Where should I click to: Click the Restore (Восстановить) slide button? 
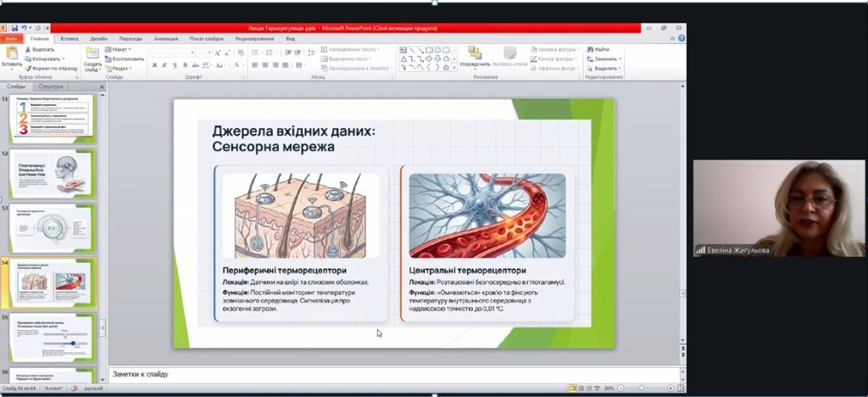click(x=127, y=59)
